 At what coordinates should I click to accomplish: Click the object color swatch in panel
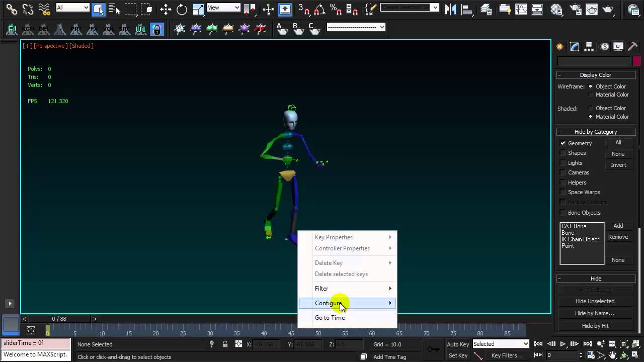[636, 61]
